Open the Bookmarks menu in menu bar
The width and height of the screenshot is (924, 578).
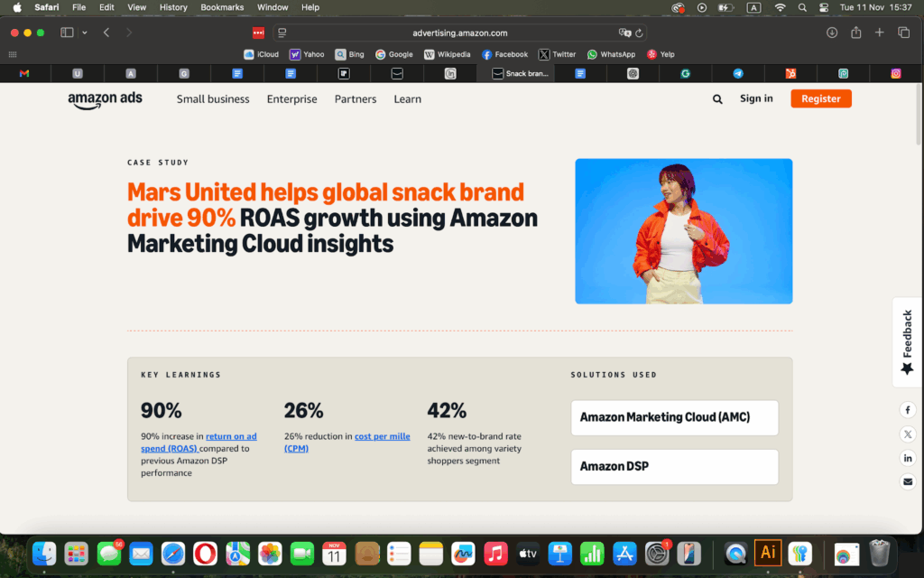point(221,7)
